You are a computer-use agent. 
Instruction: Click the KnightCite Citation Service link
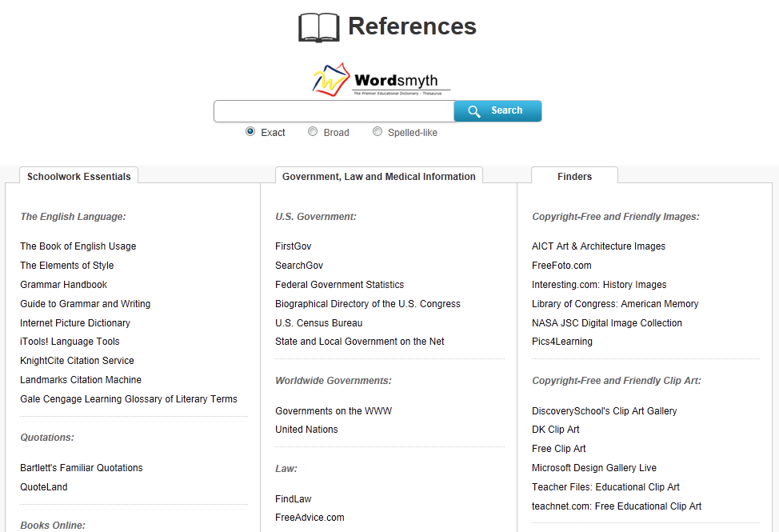77,361
